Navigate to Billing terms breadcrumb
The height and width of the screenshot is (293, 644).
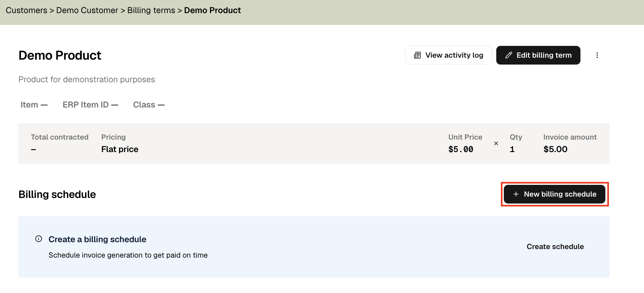click(151, 10)
